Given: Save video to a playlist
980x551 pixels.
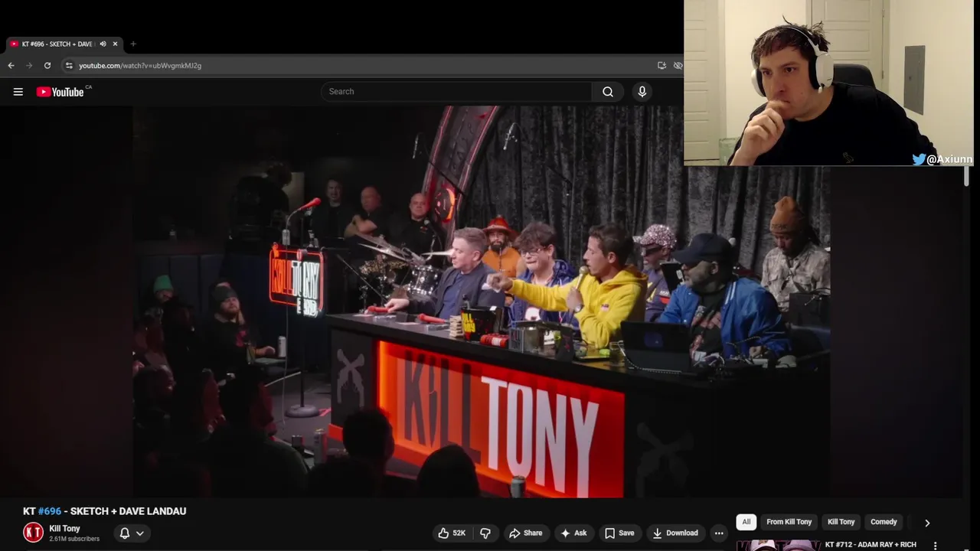Looking at the screenshot, I should pyautogui.click(x=619, y=533).
